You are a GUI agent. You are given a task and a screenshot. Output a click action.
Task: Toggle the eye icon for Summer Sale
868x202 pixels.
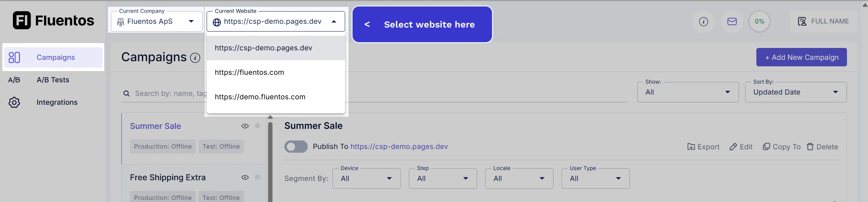click(245, 126)
